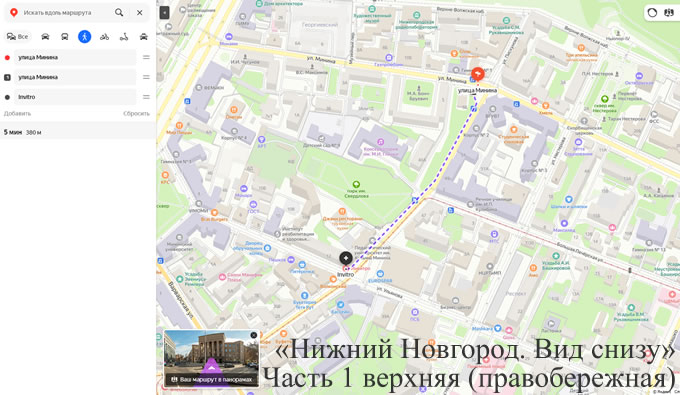Click the reorder handle beside Invitro
680x395 pixels.
pyautogui.click(x=146, y=97)
